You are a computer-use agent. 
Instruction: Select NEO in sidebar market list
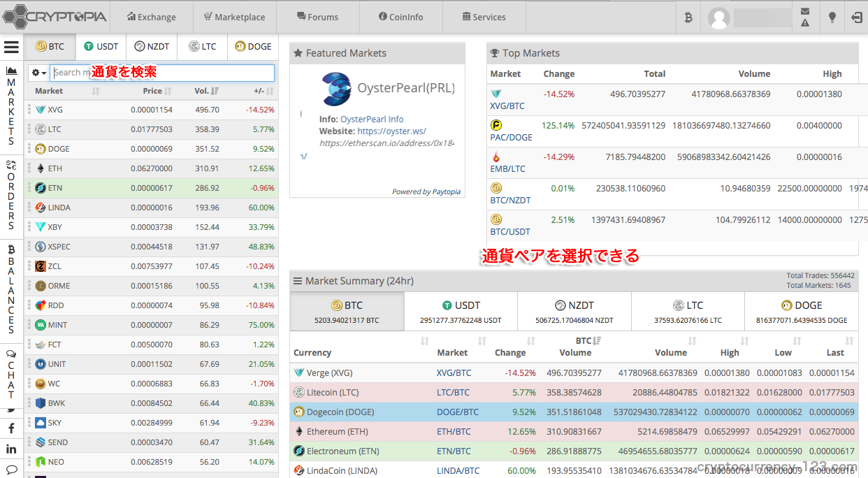click(151, 462)
